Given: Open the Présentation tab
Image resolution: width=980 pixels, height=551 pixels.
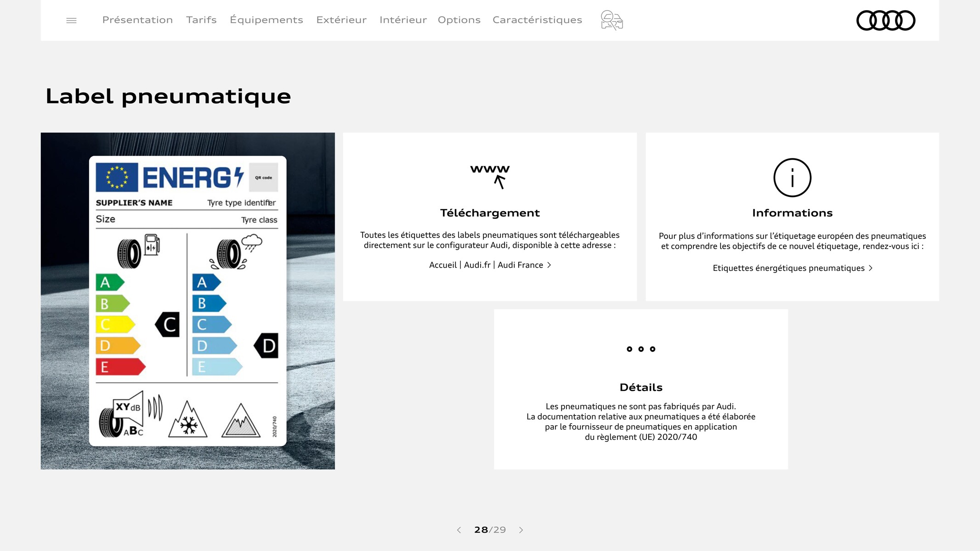Looking at the screenshot, I should click(x=137, y=20).
